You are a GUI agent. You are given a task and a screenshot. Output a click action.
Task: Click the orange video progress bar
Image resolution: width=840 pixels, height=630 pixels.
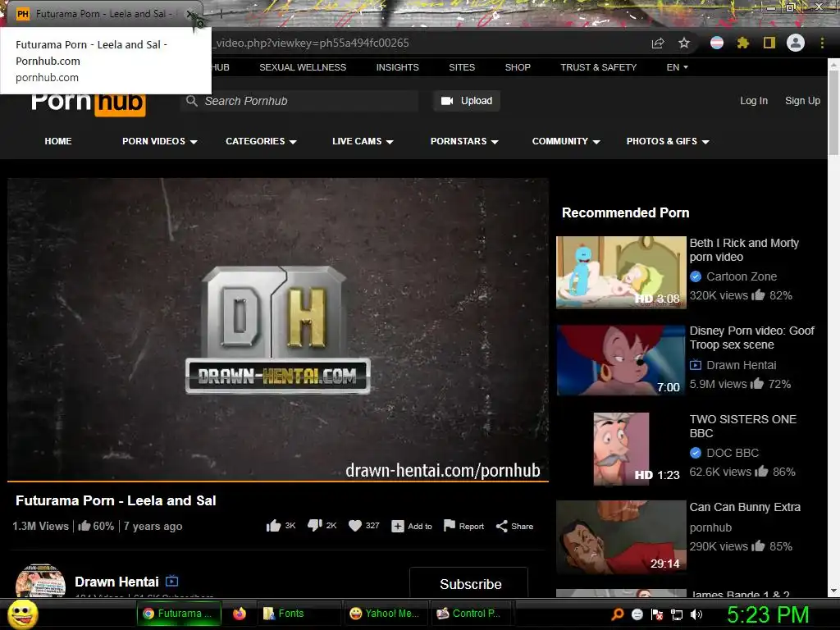point(278,481)
